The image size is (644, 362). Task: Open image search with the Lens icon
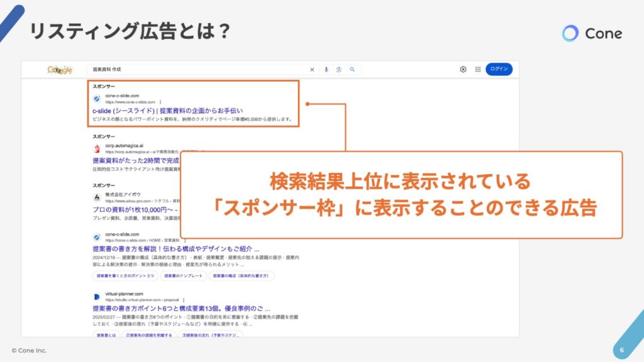click(339, 70)
